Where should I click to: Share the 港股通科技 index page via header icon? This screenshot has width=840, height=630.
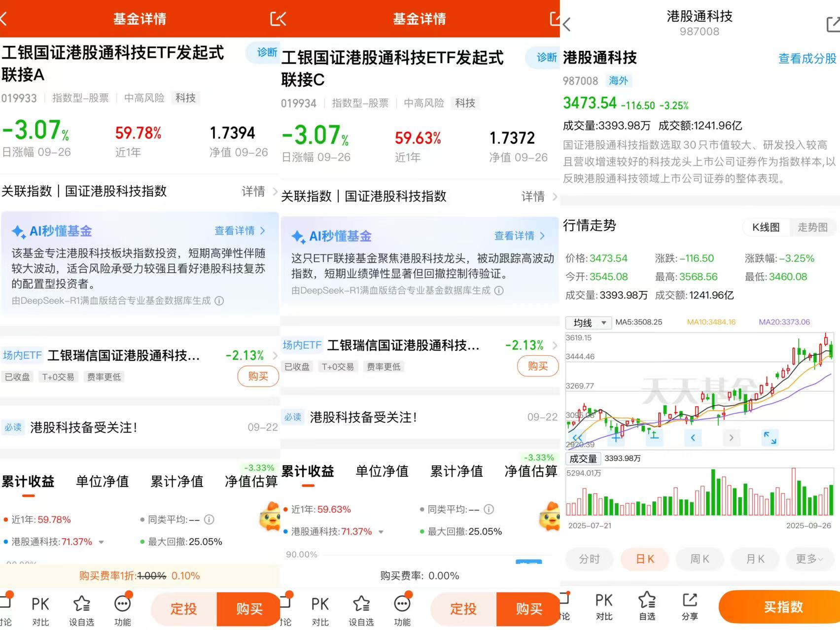833,25
